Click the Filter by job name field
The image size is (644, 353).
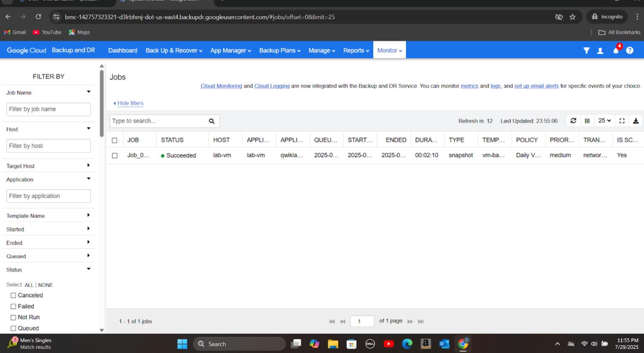click(48, 109)
